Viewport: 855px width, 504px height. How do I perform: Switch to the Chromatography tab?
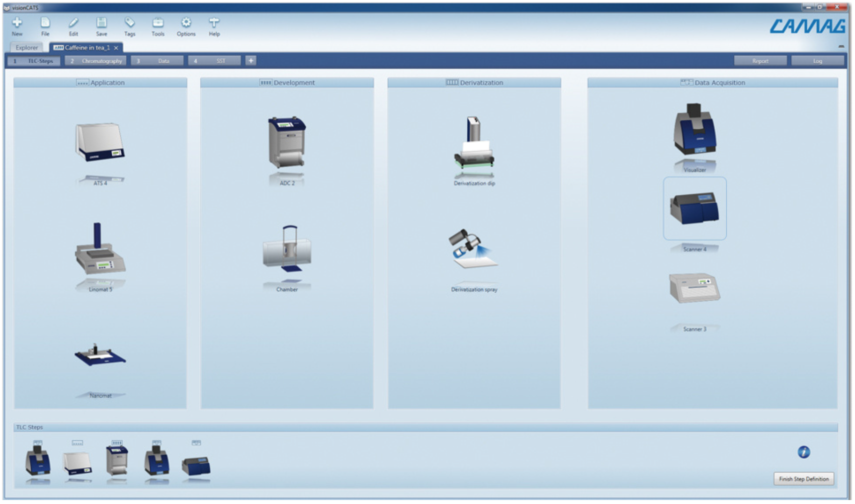[96, 60]
